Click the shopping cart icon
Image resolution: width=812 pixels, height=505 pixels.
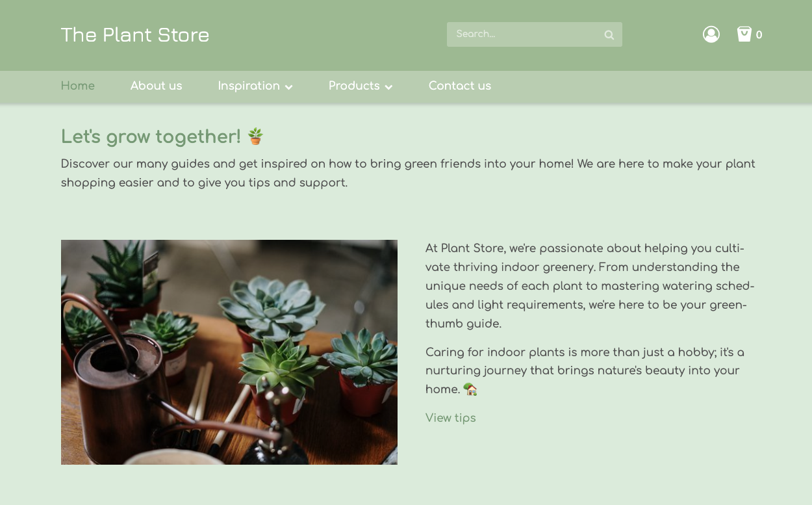[744, 34]
